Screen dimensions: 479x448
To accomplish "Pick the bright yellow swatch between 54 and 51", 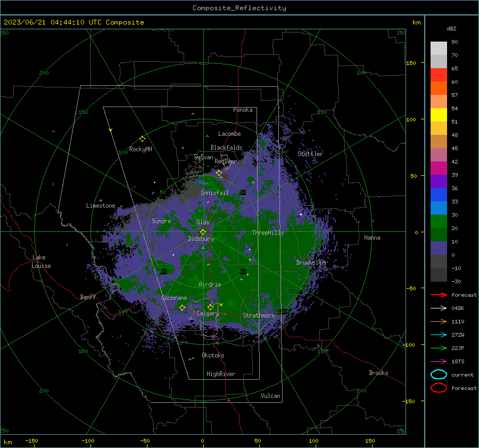I will 439,115.
